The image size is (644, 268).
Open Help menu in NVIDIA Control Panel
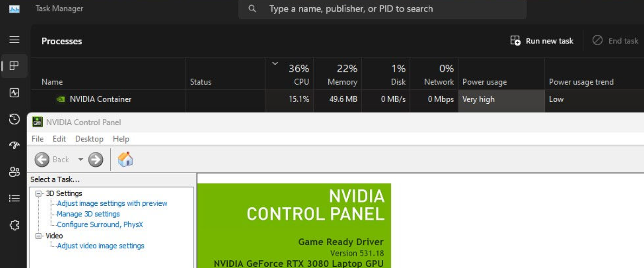click(121, 139)
